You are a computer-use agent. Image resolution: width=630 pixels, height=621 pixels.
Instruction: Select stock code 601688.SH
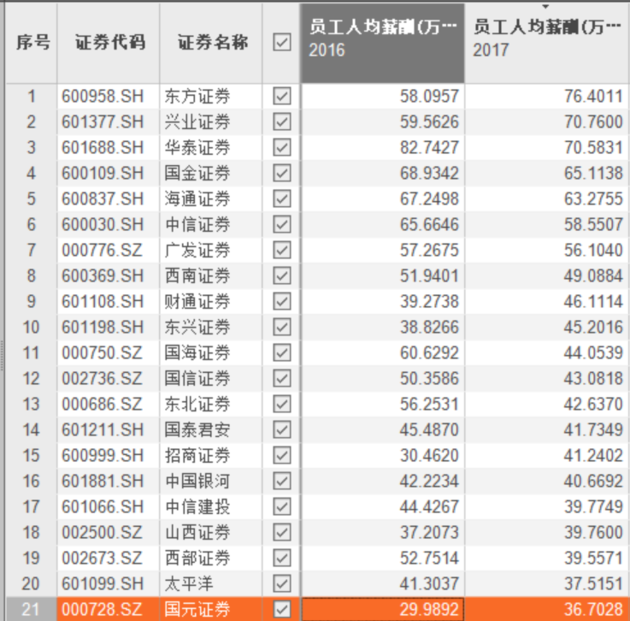click(x=103, y=148)
